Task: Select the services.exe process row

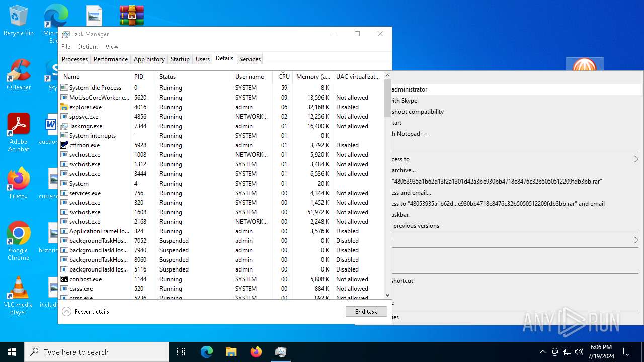Action: tap(221, 193)
